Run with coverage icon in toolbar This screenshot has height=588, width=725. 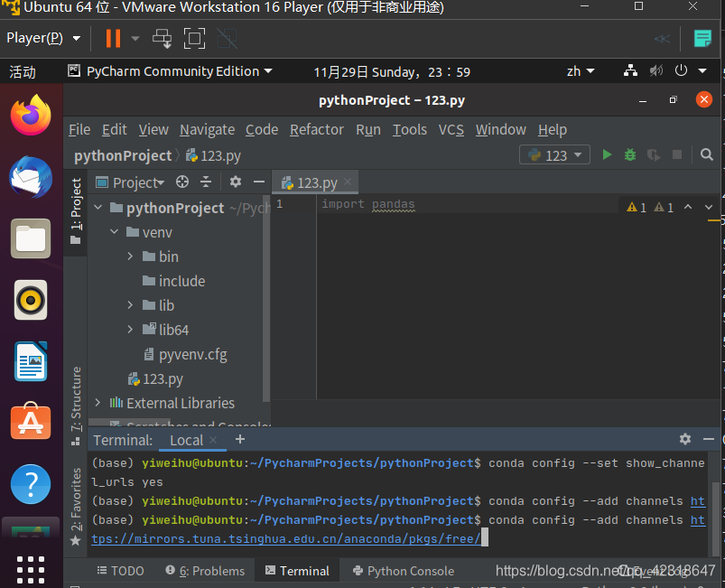point(654,155)
